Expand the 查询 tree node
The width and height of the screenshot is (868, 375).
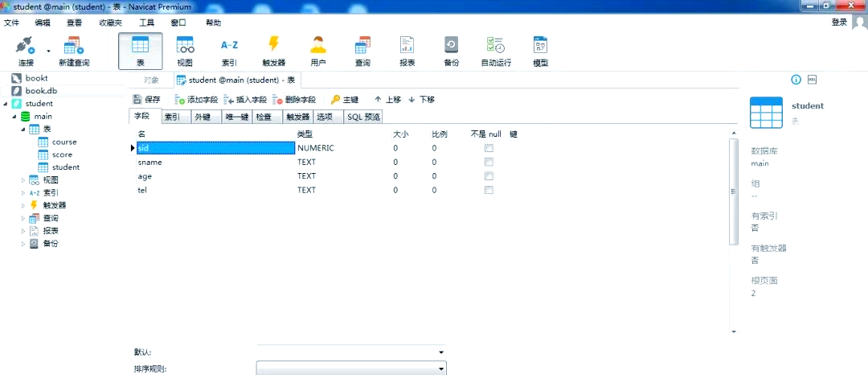[x=23, y=218]
